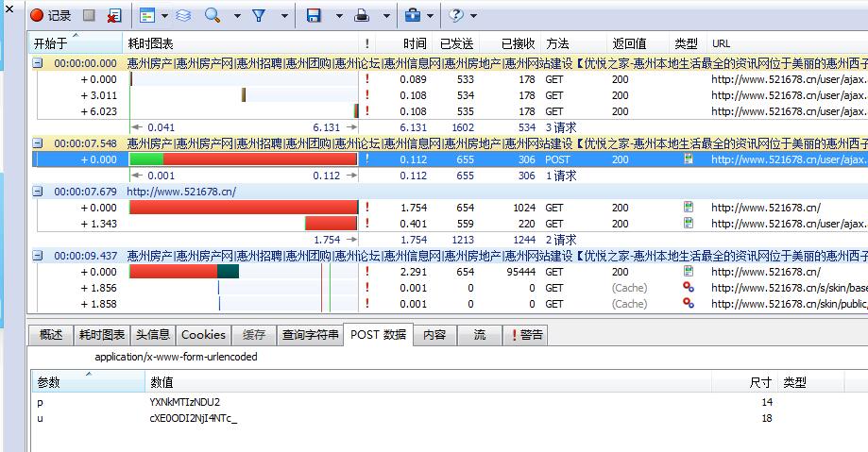Select the parameter value cXE0ODI2NjI4NTc_

click(194, 418)
